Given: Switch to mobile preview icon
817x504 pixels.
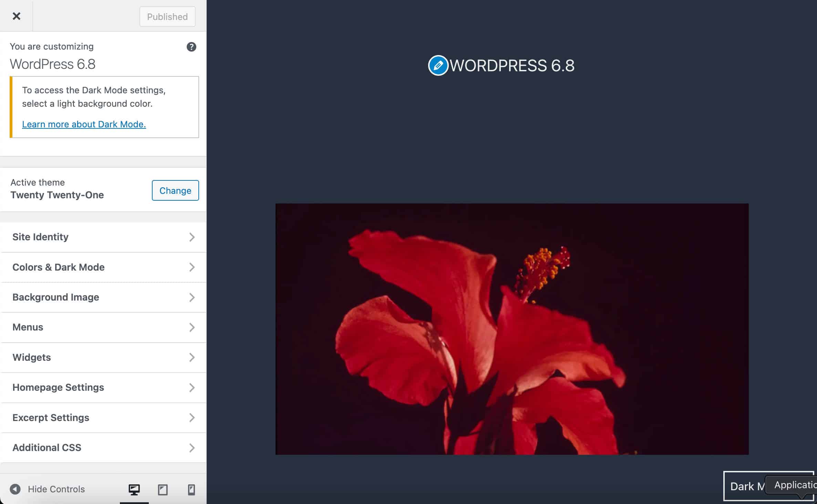Looking at the screenshot, I should (191, 489).
